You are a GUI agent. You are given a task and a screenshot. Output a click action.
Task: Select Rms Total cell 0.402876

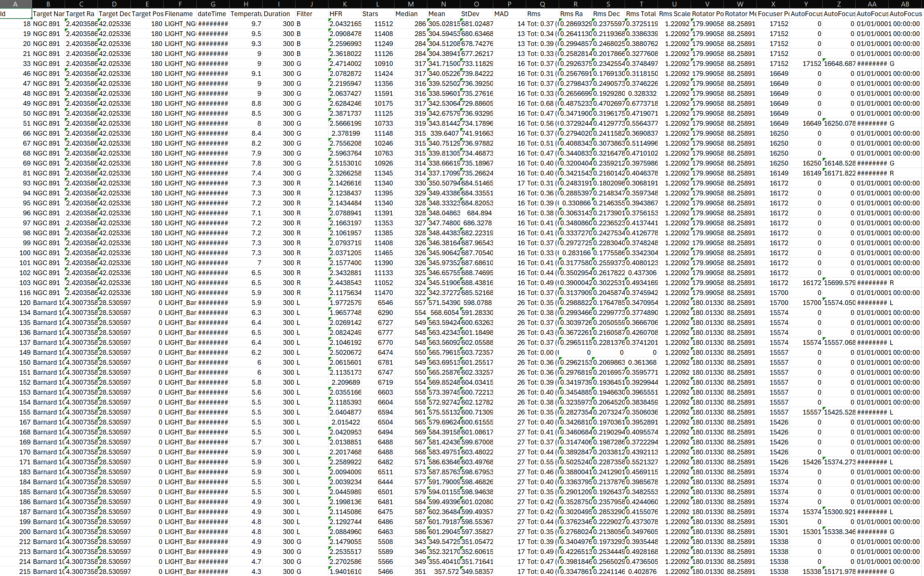[641, 572]
